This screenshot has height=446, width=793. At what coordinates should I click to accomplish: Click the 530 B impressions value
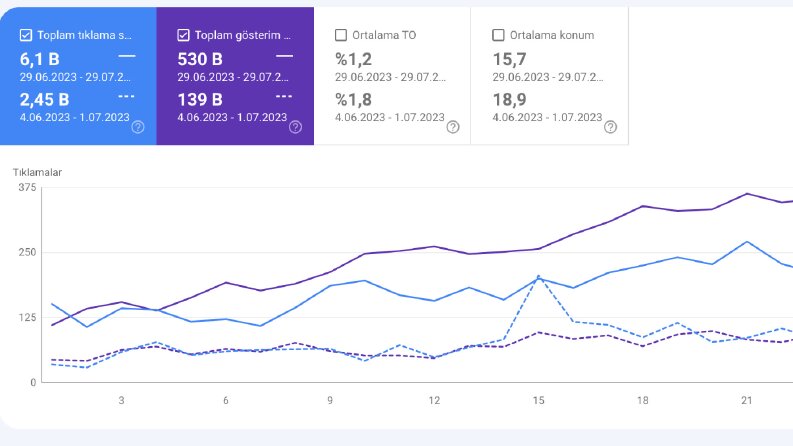pos(200,59)
